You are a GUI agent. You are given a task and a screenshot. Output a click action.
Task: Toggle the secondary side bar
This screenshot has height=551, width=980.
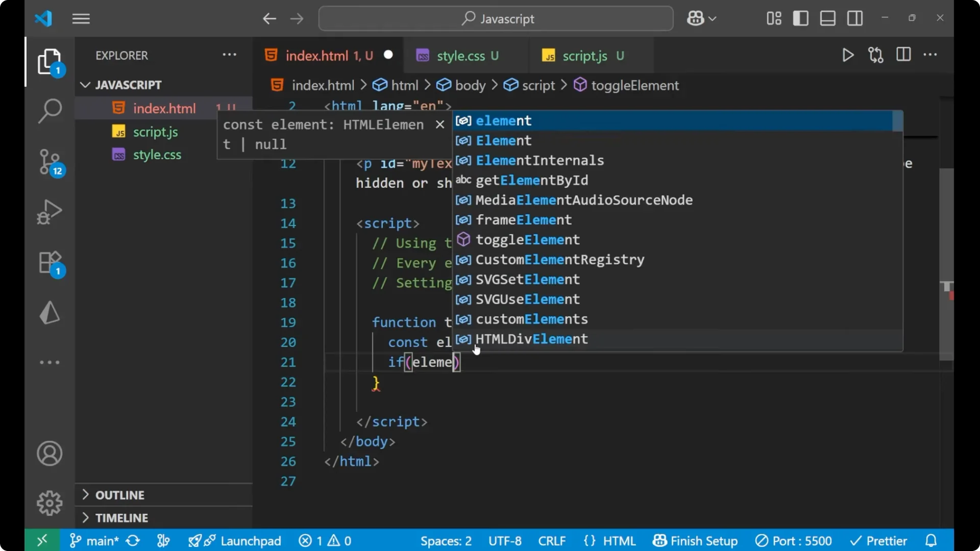[x=855, y=18]
